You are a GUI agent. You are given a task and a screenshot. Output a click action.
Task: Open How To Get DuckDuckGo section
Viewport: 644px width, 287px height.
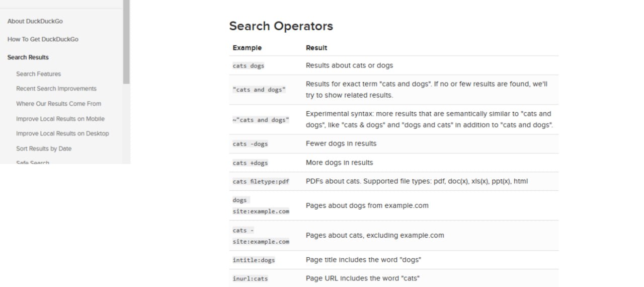tap(43, 39)
